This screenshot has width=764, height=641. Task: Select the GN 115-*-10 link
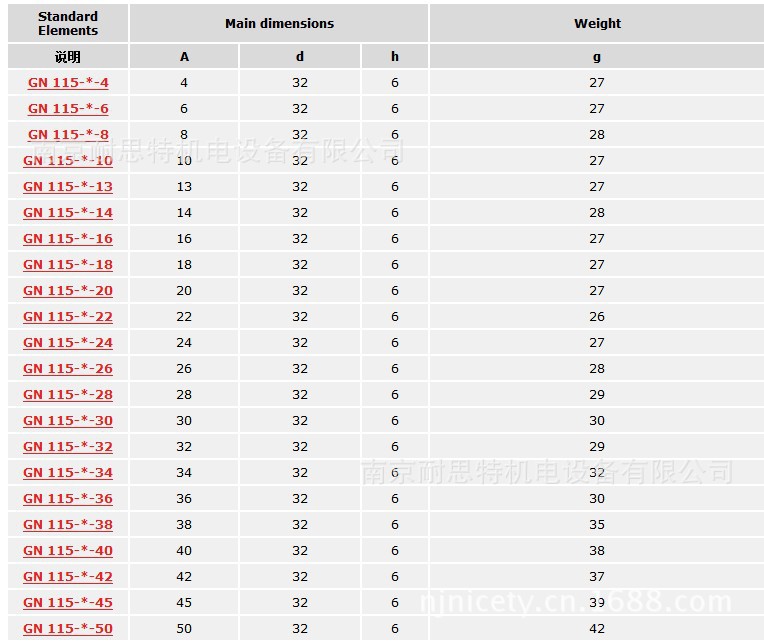pos(68,161)
